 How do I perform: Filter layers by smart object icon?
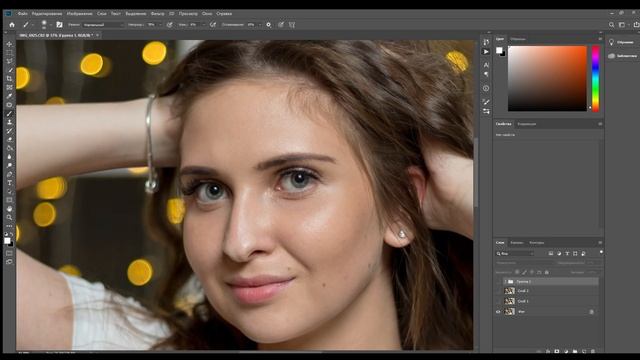[x=583, y=253]
